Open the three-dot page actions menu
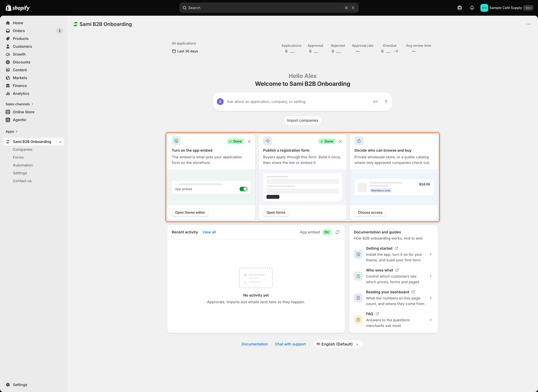538x392 pixels. point(528,24)
